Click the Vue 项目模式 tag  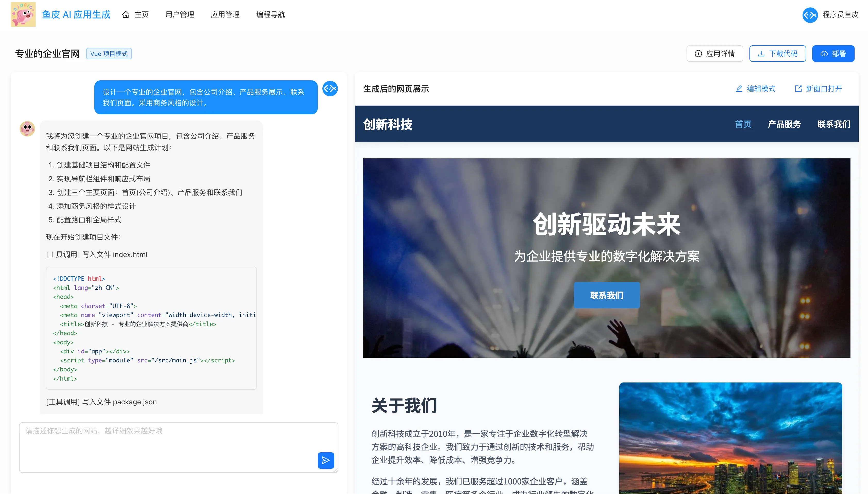[109, 54]
